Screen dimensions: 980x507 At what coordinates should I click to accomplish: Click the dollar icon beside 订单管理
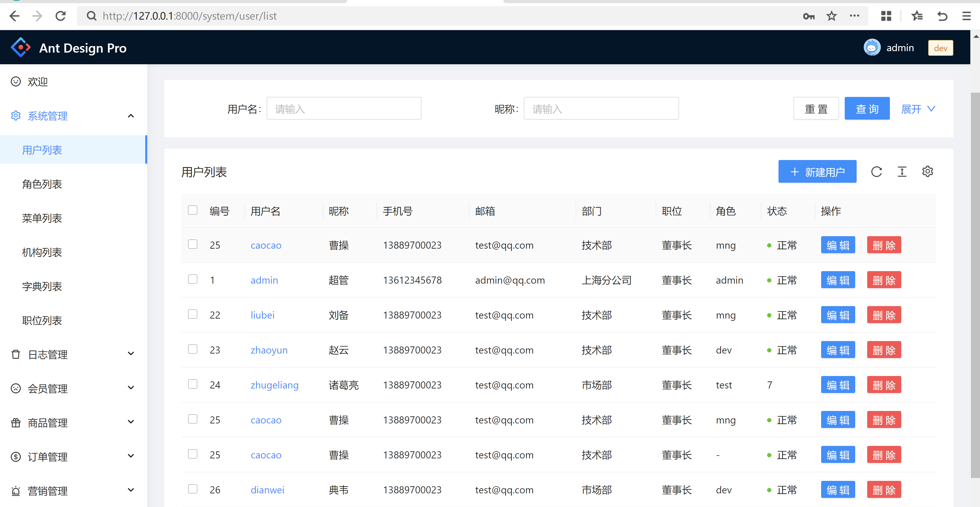click(x=16, y=456)
